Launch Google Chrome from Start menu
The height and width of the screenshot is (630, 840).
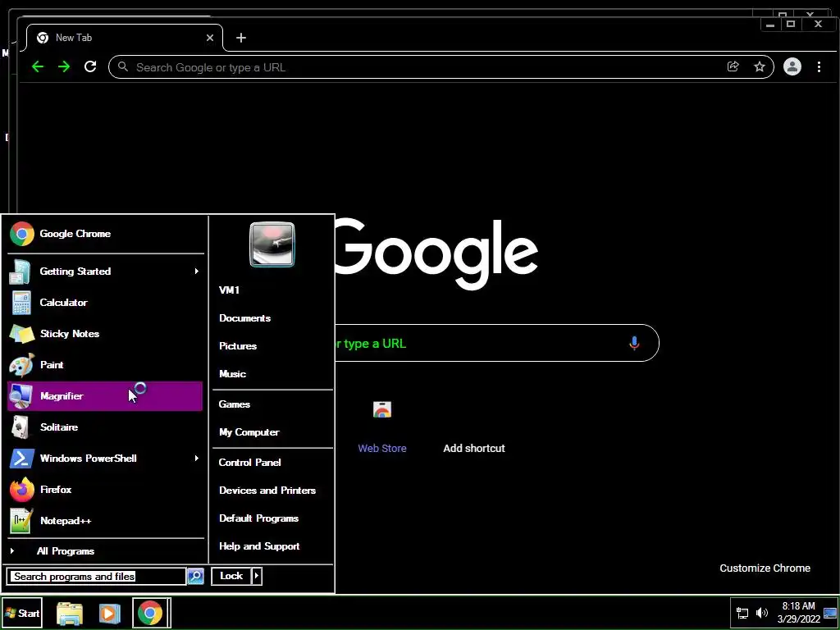pyautogui.click(x=105, y=234)
